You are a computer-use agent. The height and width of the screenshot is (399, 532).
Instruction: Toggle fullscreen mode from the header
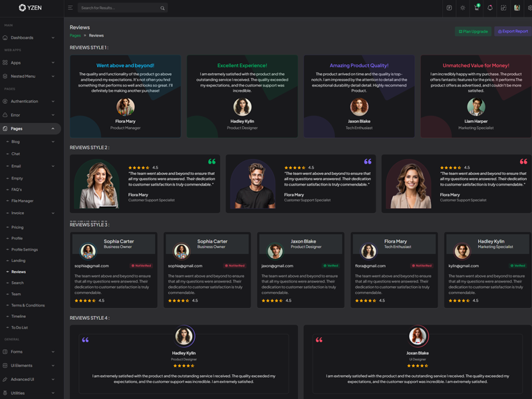point(503,8)
